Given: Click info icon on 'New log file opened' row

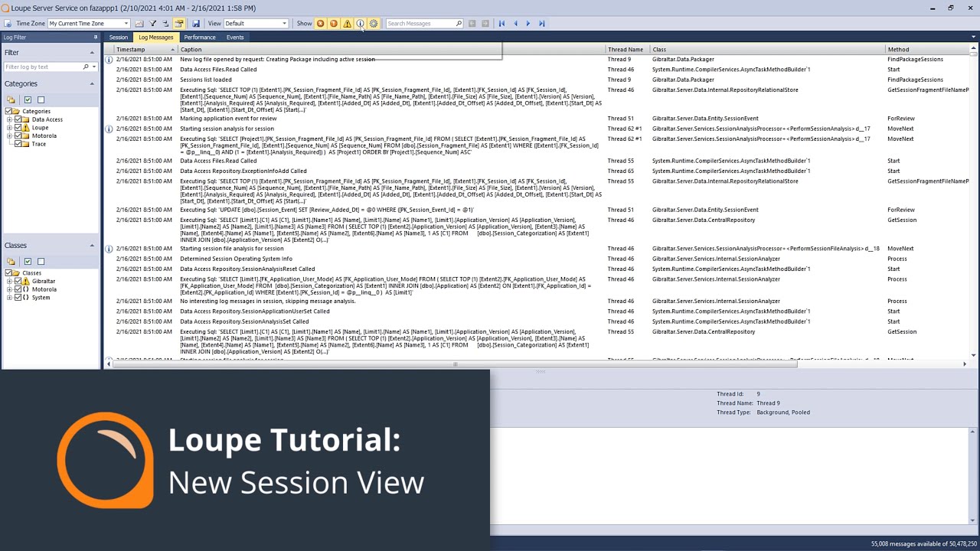Looking at the screenshot, I should tap(109, 59).
